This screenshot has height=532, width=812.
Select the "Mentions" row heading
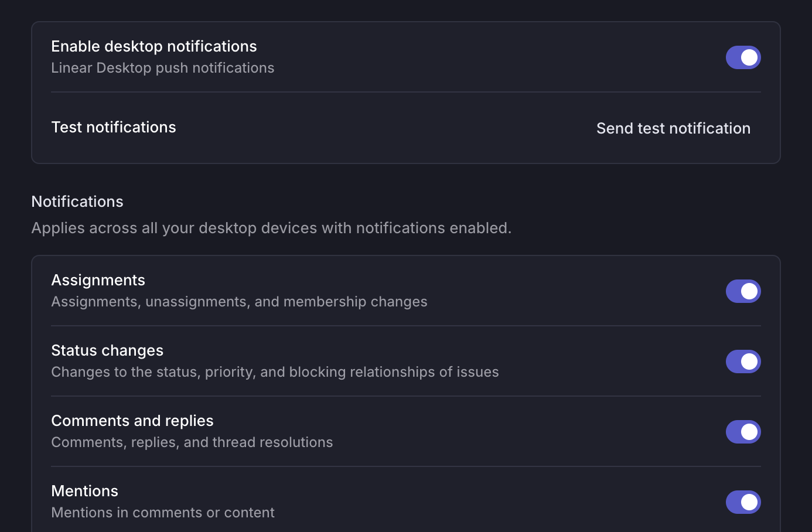[x=84, y=491]
